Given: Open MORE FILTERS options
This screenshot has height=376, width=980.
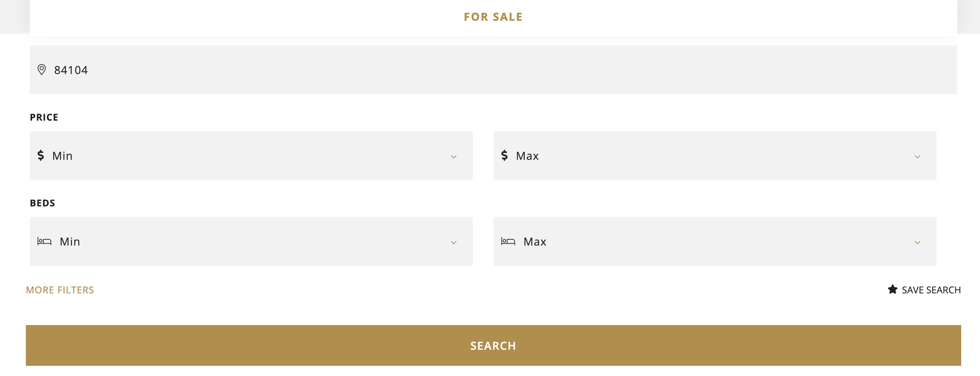Looking at the screenshot, I should 60,290.
